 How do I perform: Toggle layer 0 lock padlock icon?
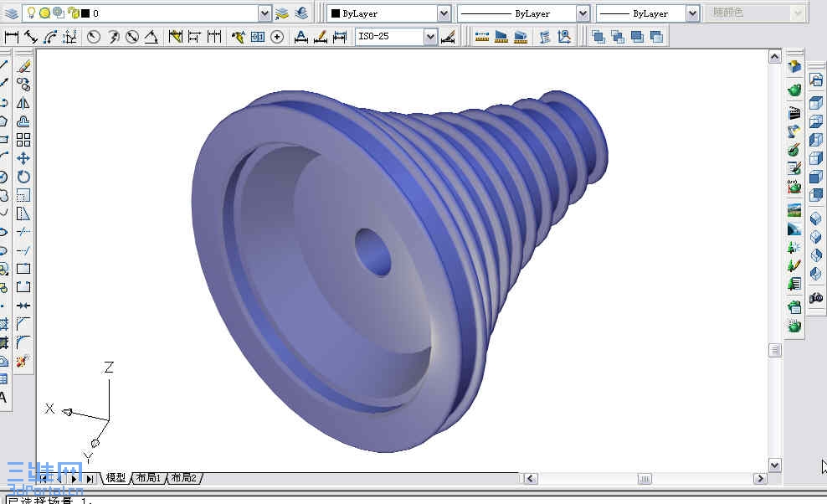coord(74,13)
